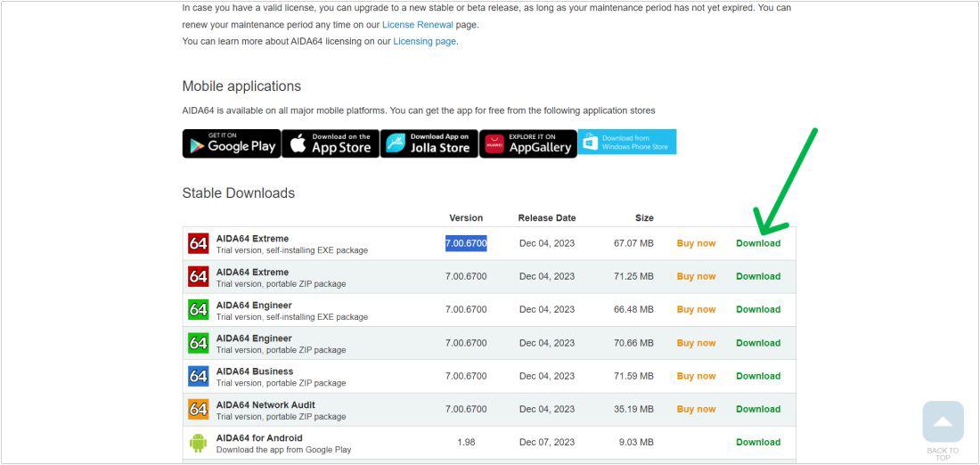The height and width of the screenshot is (465, 980).
Task: Click the Windows Phone Store badge
Action: point(627,142)
